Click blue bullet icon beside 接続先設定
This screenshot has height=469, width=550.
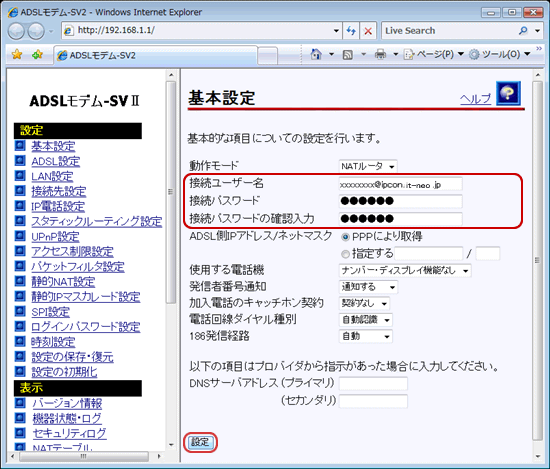pos(20,190)
